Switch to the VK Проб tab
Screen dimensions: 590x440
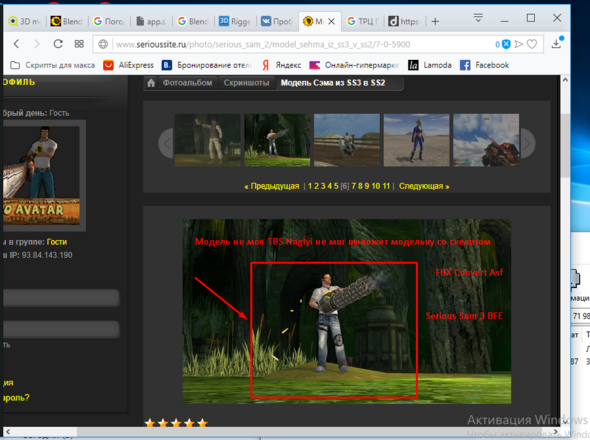click(277, 21)
